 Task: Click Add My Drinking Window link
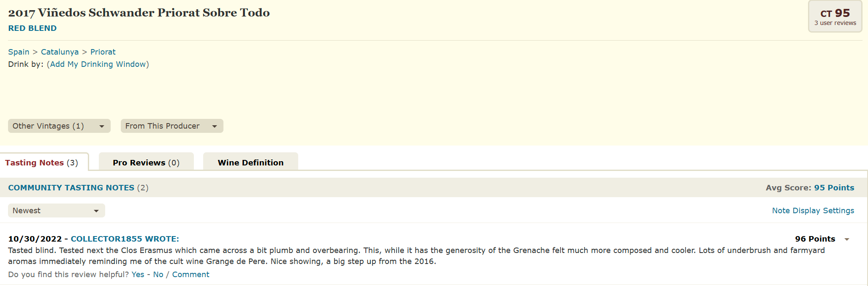tap(98, 64)
